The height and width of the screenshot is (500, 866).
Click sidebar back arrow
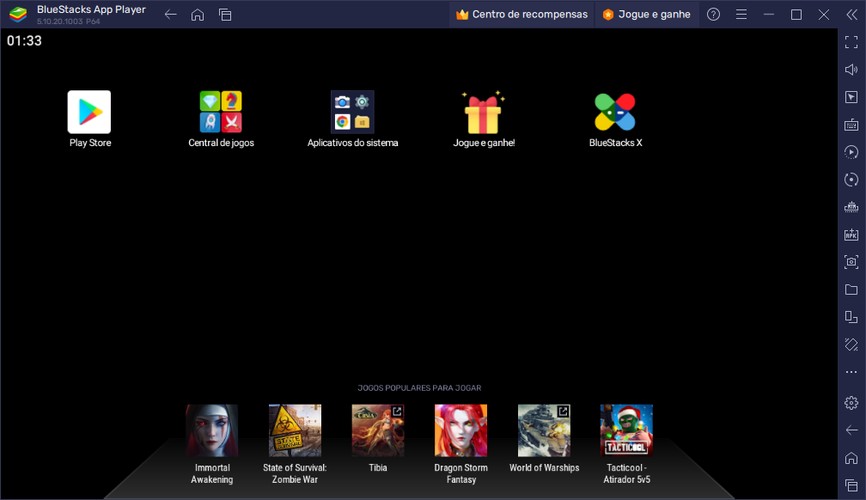point(851,430)
